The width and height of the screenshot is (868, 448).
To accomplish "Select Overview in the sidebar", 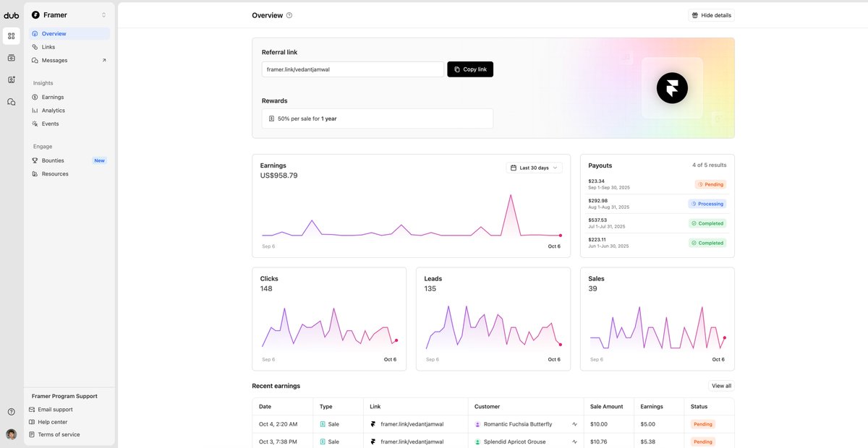I will pos(69,34).
